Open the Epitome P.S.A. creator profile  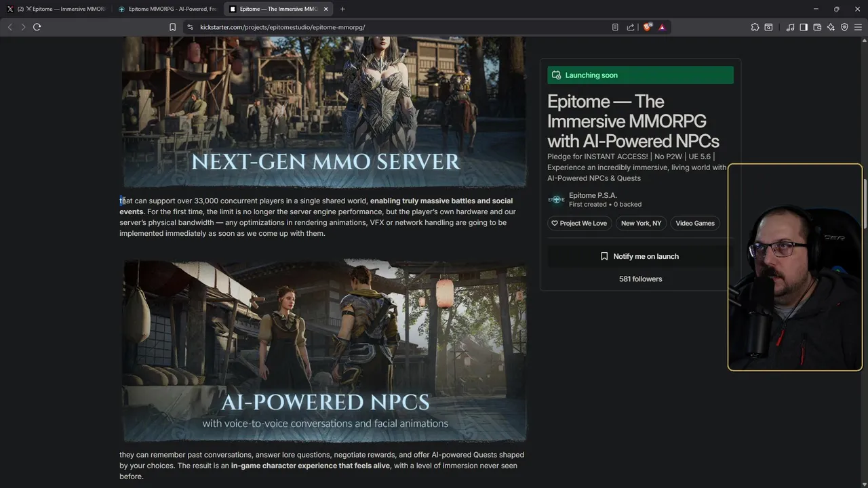click(593, 195)
